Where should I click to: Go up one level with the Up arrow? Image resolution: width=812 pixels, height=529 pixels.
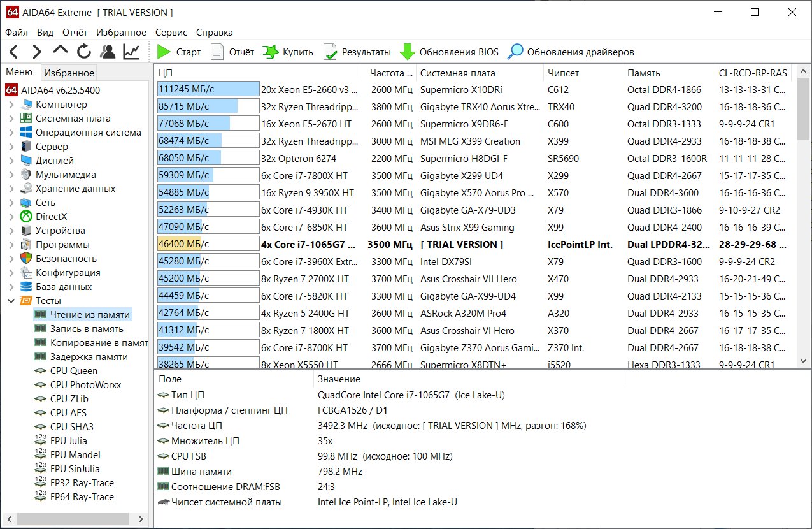(61, 52)
